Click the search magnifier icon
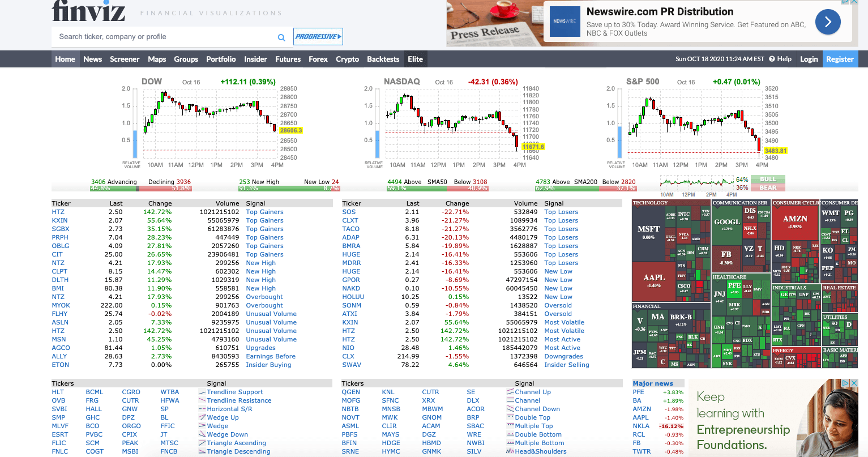The image size is (868, 457). pyautogui.click(x=281, y=37)
